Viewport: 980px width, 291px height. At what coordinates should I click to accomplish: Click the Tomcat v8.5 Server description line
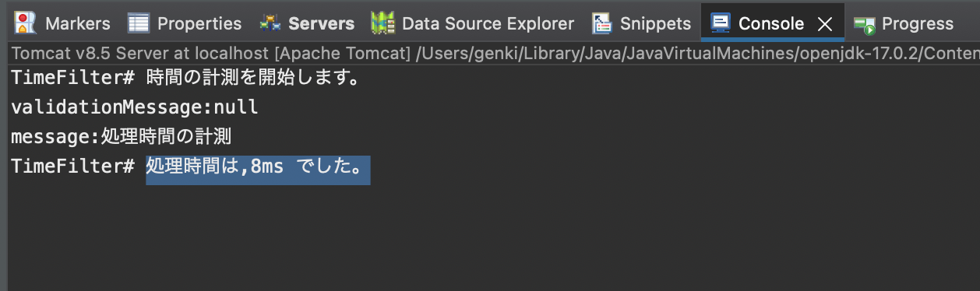(495, 54)
